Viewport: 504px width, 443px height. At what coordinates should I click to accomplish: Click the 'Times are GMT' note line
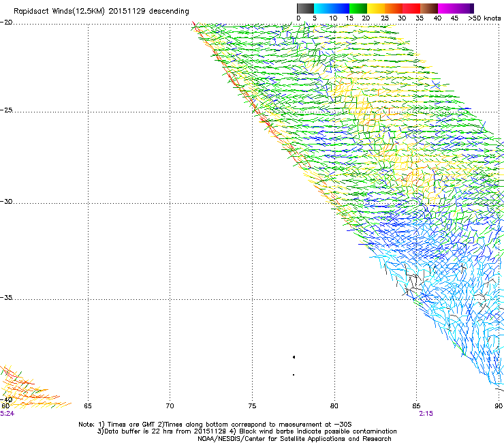pos(215,425)
